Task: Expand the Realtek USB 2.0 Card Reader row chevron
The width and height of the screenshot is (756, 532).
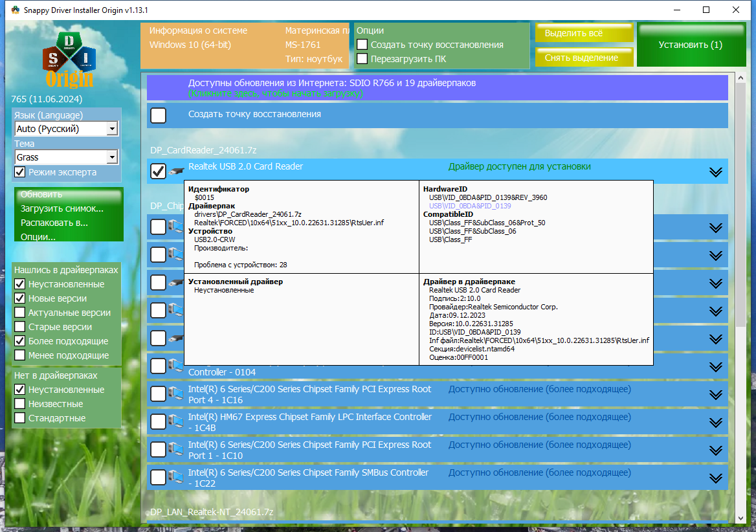Action: pos(715,172)
